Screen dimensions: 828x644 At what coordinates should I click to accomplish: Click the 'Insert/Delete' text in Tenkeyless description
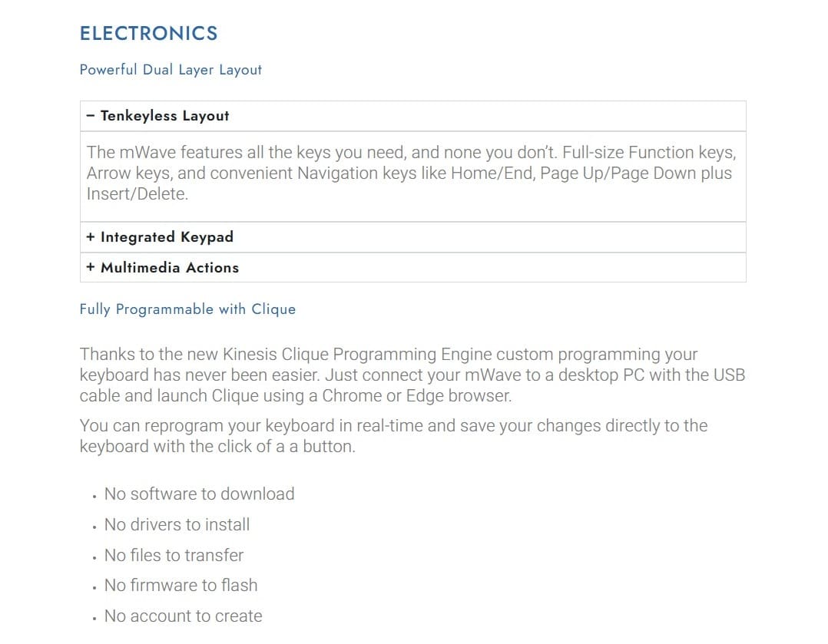click(137, 194)
